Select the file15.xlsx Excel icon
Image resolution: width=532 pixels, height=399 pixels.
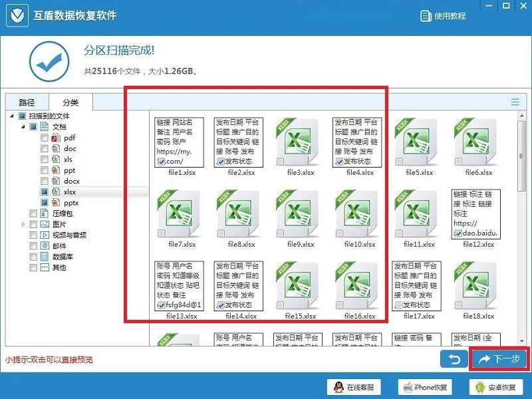point(297,286)
